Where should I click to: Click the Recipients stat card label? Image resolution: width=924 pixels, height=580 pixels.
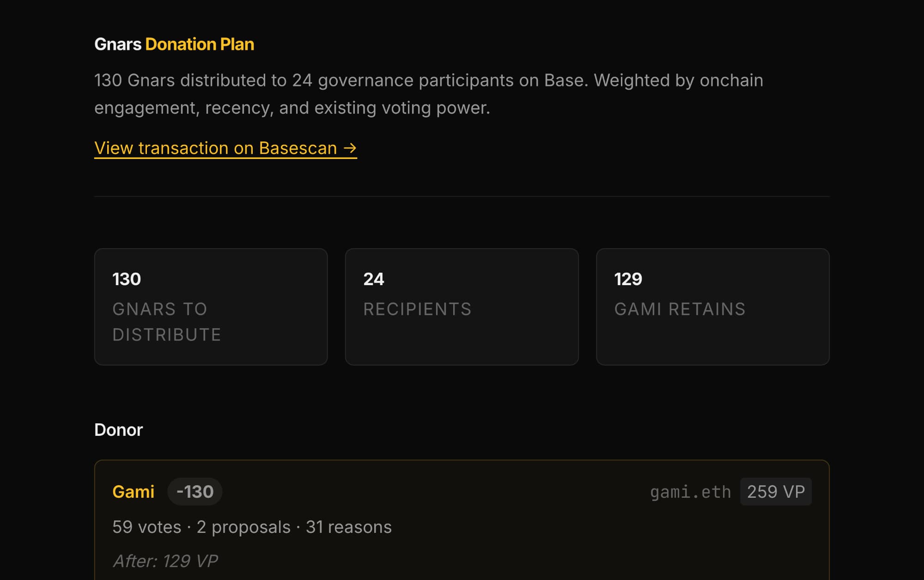click(417, 309)
